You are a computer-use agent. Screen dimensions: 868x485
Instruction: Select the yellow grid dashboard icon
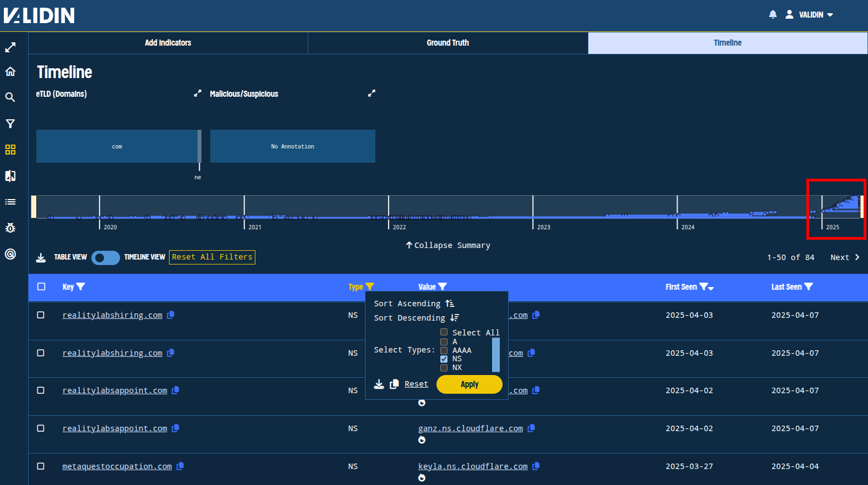coord(10,150)
